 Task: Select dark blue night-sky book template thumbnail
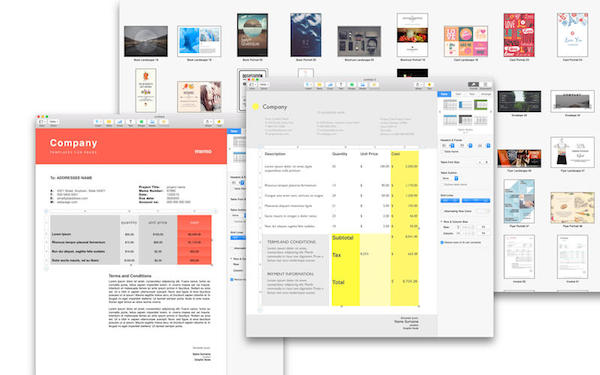pyautogui.click(x=306, y=35)
